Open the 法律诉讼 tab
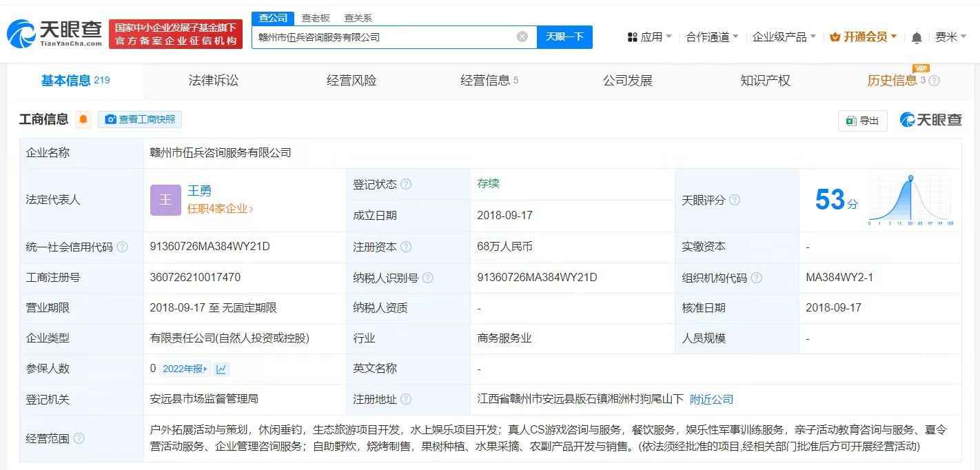 click(212, 80)
